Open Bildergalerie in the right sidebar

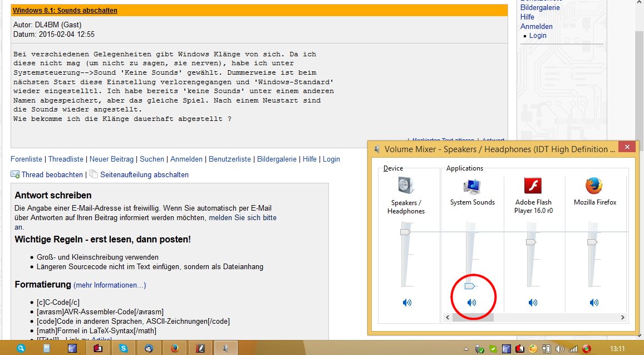click(x=540, y=7)
